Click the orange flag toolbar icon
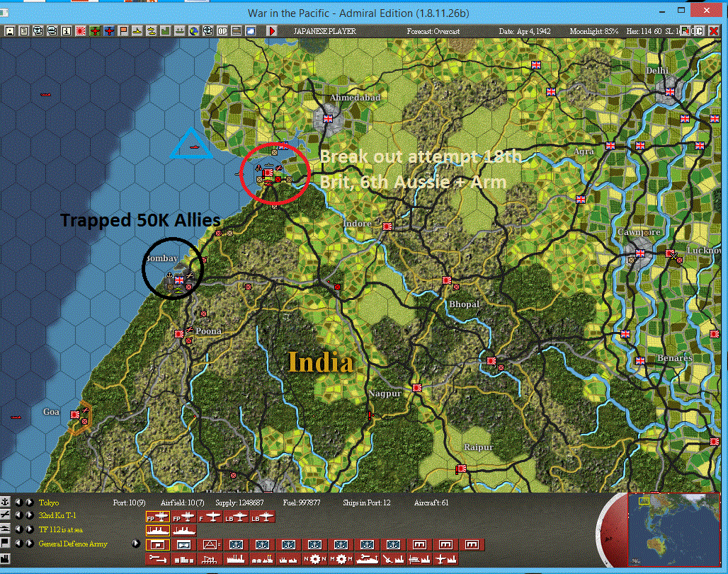 coord(123,31)
